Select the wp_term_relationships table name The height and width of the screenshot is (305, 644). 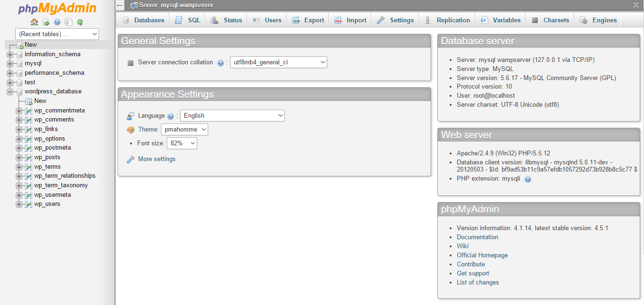(x=65, y=176)
